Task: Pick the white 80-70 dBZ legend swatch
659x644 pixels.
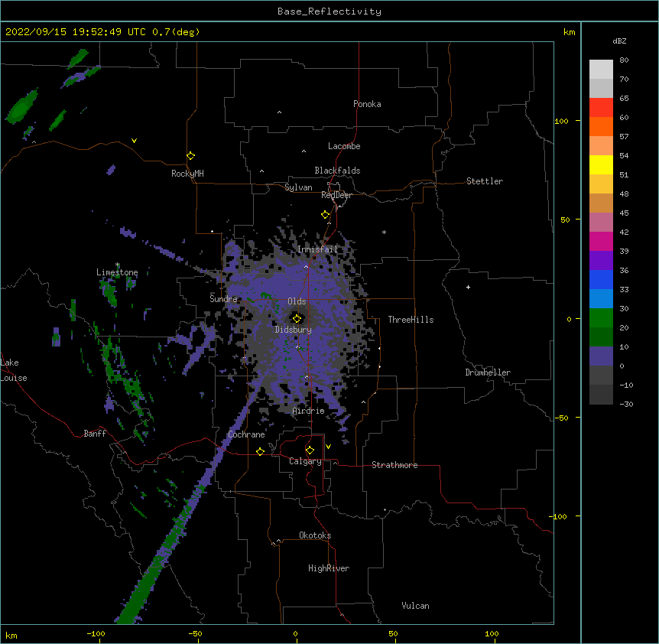Action: point(601,70)
